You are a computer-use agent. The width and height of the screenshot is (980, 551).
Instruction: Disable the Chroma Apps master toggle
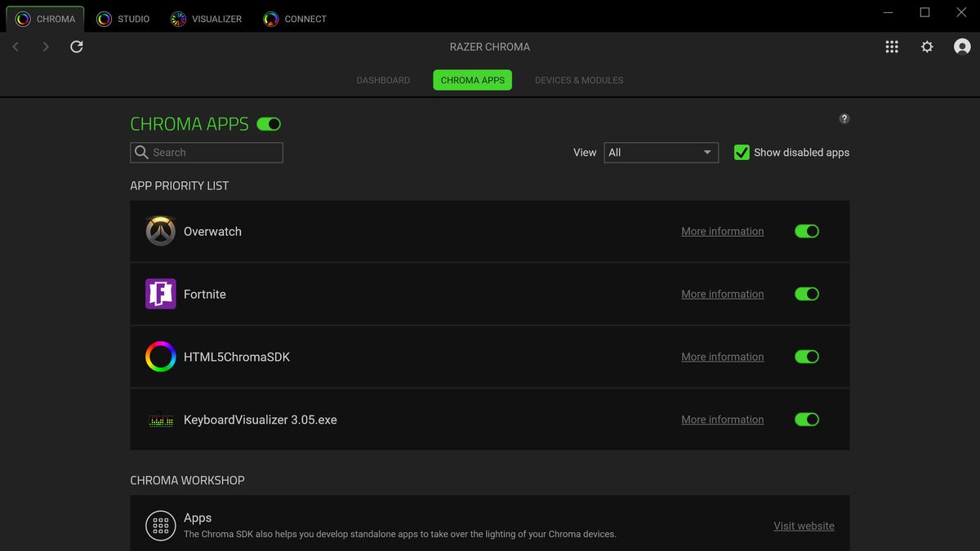269,123
